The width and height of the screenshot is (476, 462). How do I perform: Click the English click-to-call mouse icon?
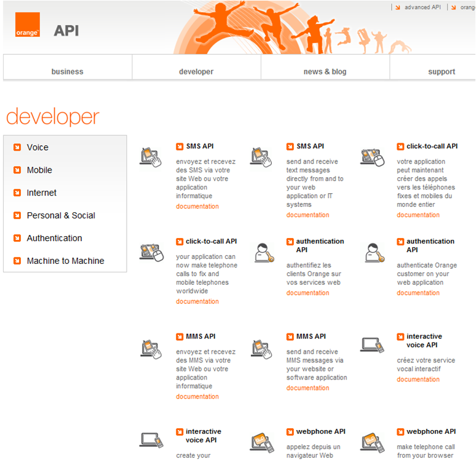click(151, 252)
